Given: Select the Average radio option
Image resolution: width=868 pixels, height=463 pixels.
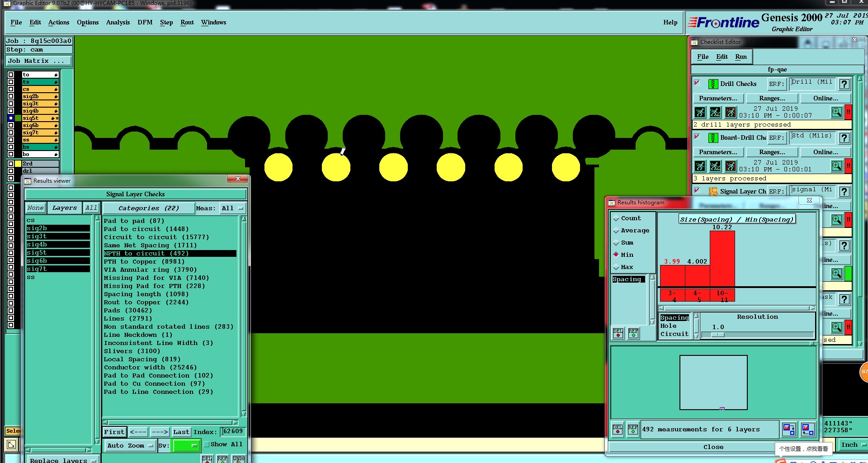Looking at the screenshot, I should [x=616, y=231].
